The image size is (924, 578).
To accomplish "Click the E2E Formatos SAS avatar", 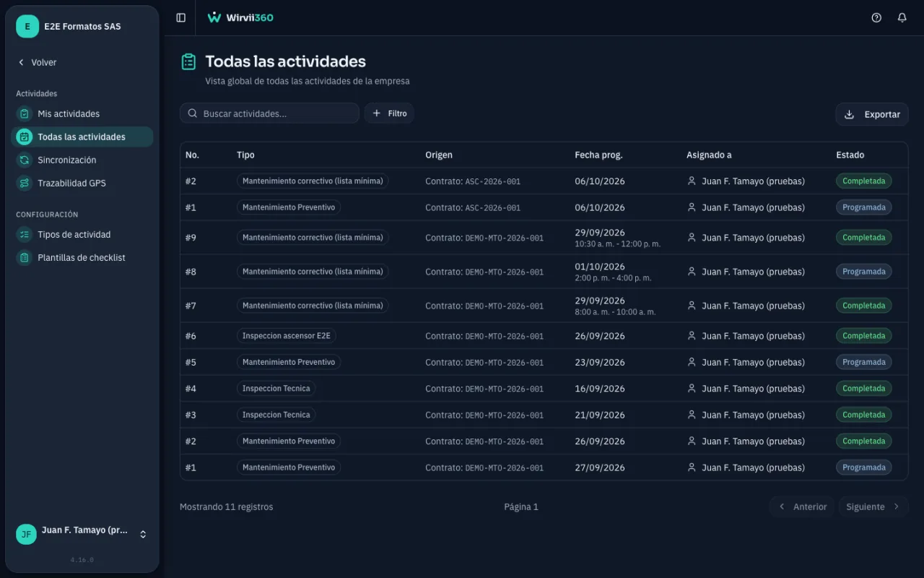I will coord(27,27).
